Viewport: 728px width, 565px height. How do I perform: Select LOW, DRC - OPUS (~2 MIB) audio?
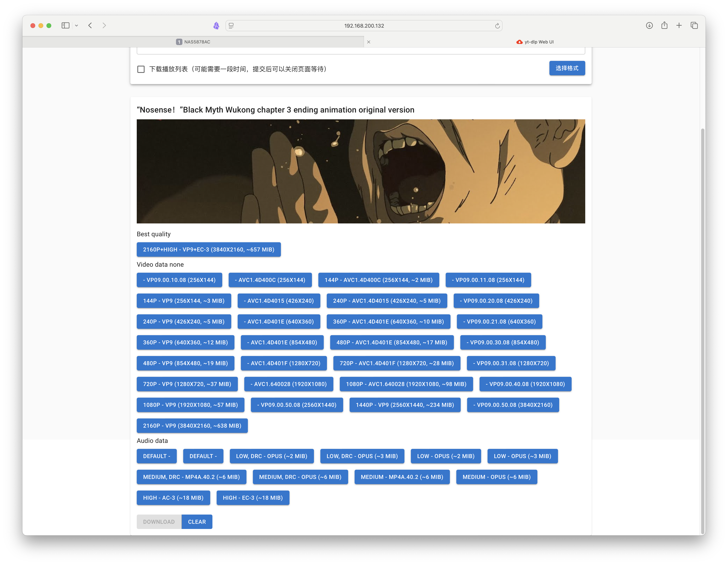pyautogui.click(x=272, y=456)
